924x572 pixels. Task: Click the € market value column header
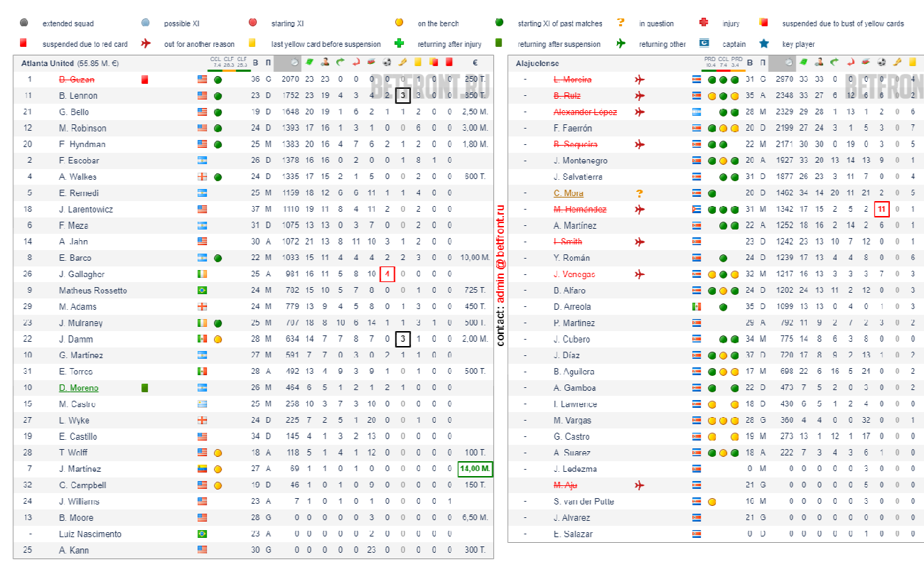475,63
